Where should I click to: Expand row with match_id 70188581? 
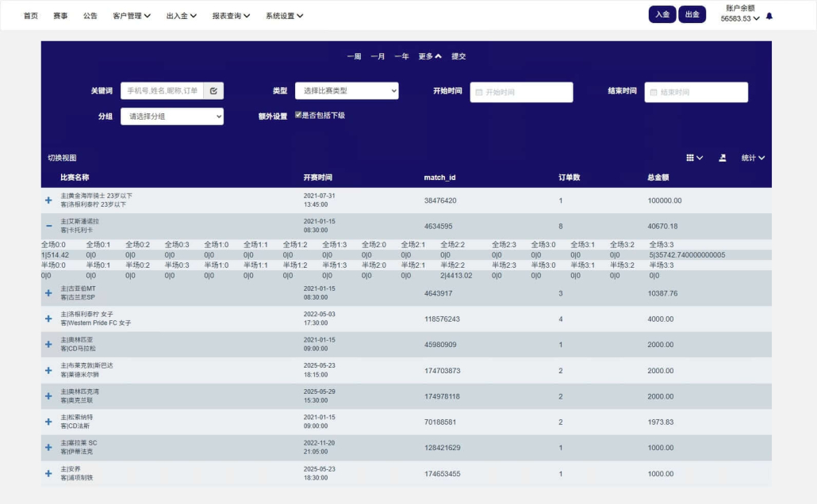(x=48, y=422)
